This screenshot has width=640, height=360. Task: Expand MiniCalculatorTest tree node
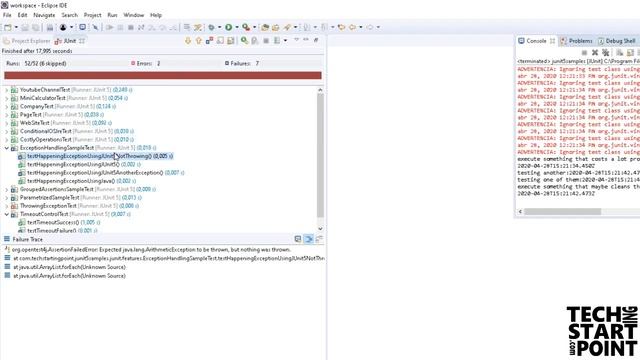click(x=7, y=98)
